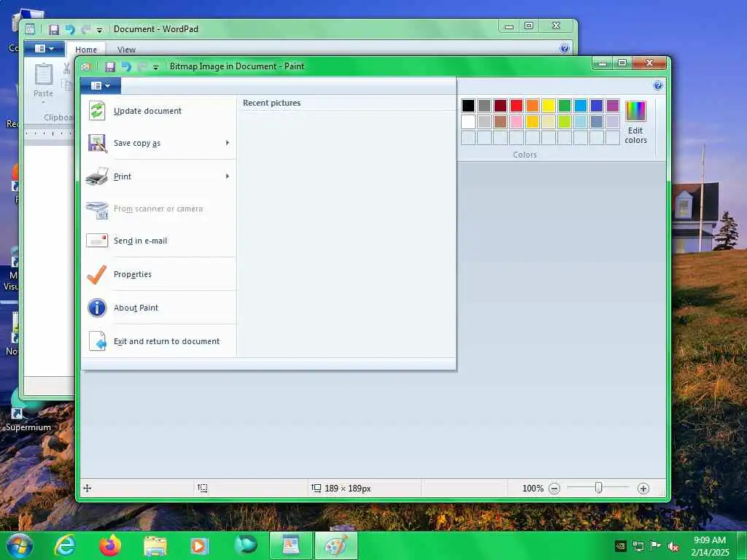The height and width of the screenshot is (560, 747).
Task: Open About Paint
Action: (x=158, y=308)
